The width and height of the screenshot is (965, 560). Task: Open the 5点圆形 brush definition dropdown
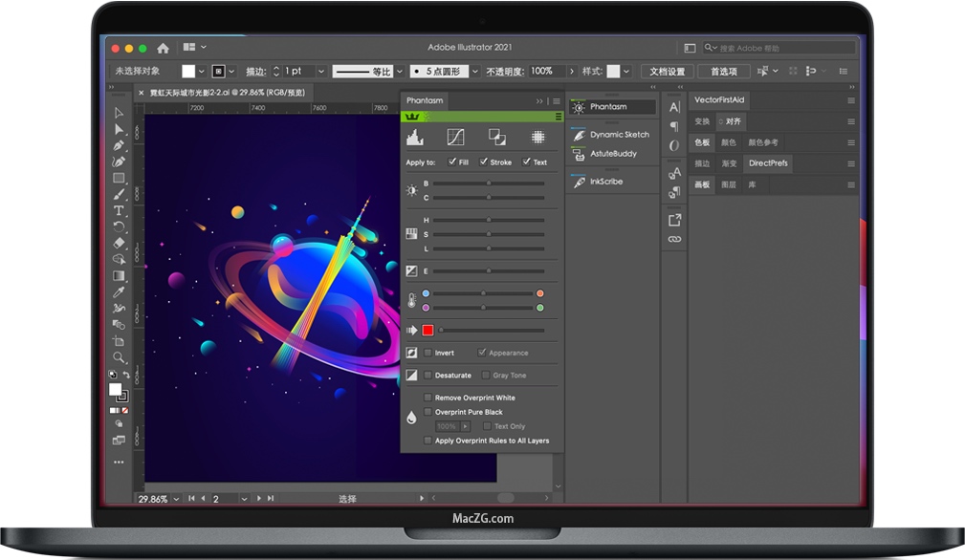(475, 72)
